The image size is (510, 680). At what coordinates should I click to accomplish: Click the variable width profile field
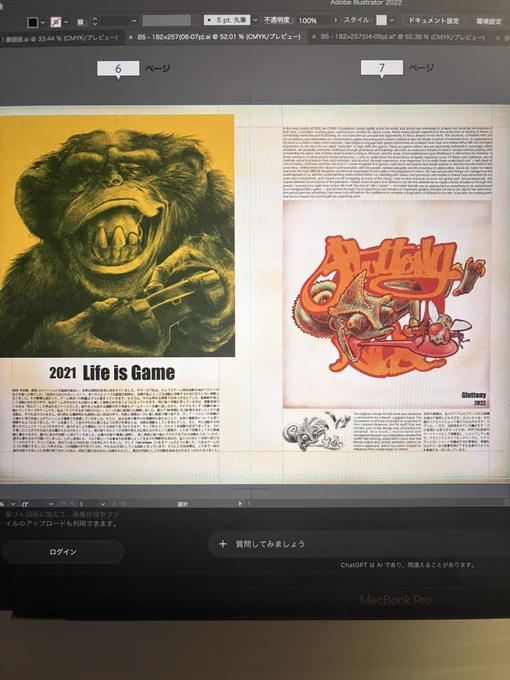[167, 20]
